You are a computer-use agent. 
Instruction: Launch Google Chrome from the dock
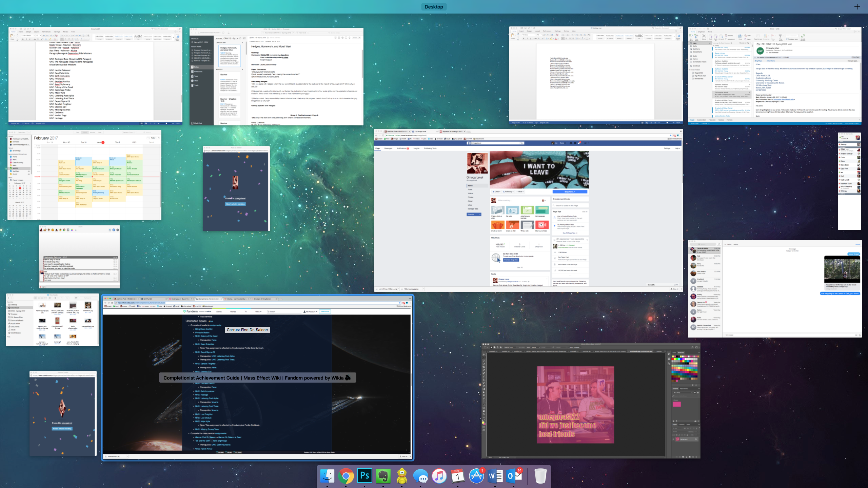click(x=346, y=476)
